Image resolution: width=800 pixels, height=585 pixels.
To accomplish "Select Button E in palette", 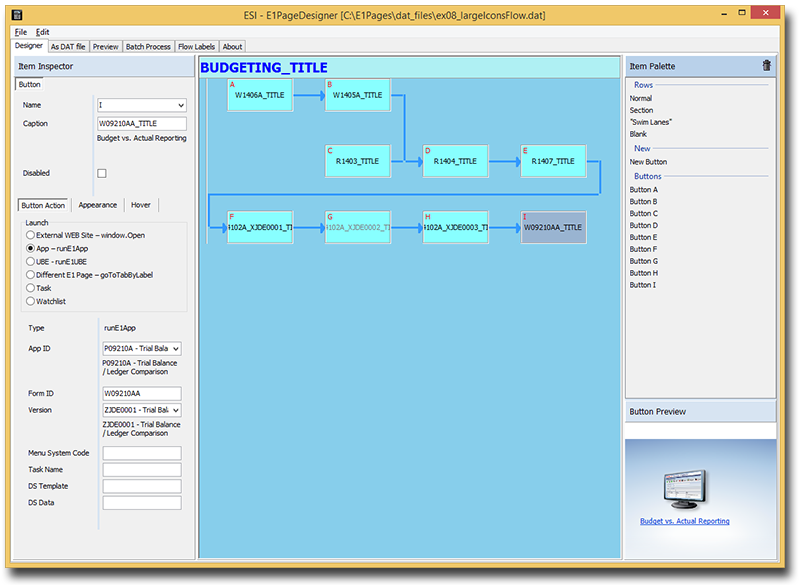I will point(643,237).
